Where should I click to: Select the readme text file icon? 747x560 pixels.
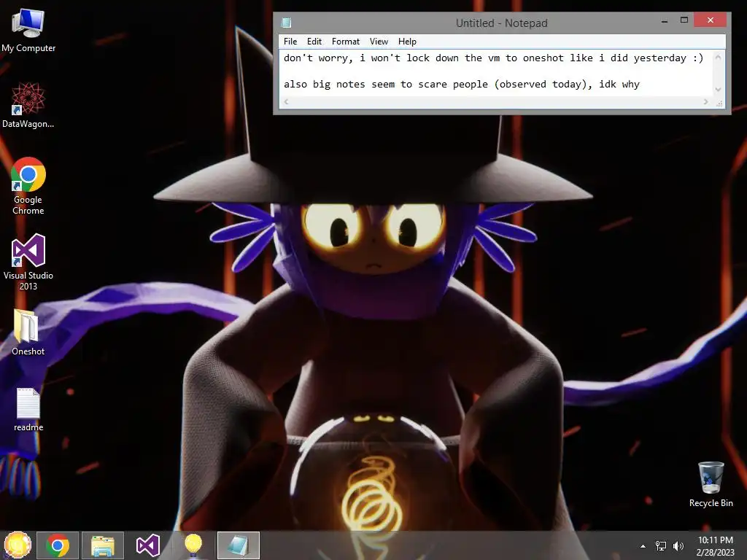point(28,410)
